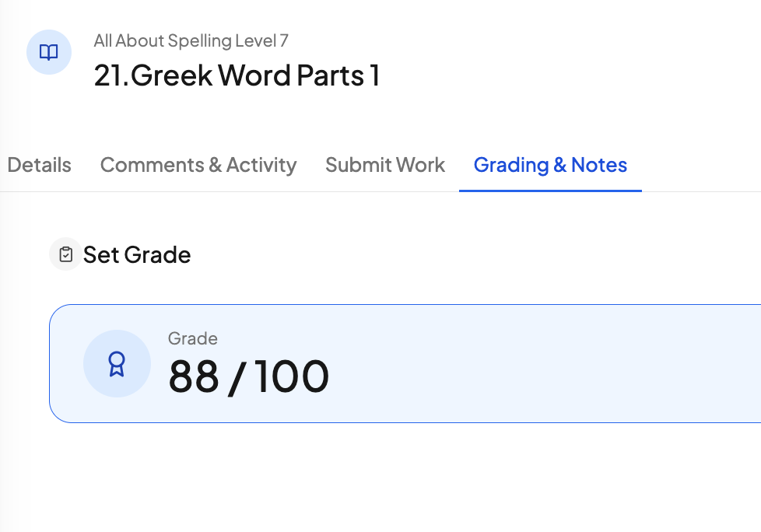Click the 21.Greek Word Parts 1 title
Viewport: 761px width, 532px height.
coord(237,75)
